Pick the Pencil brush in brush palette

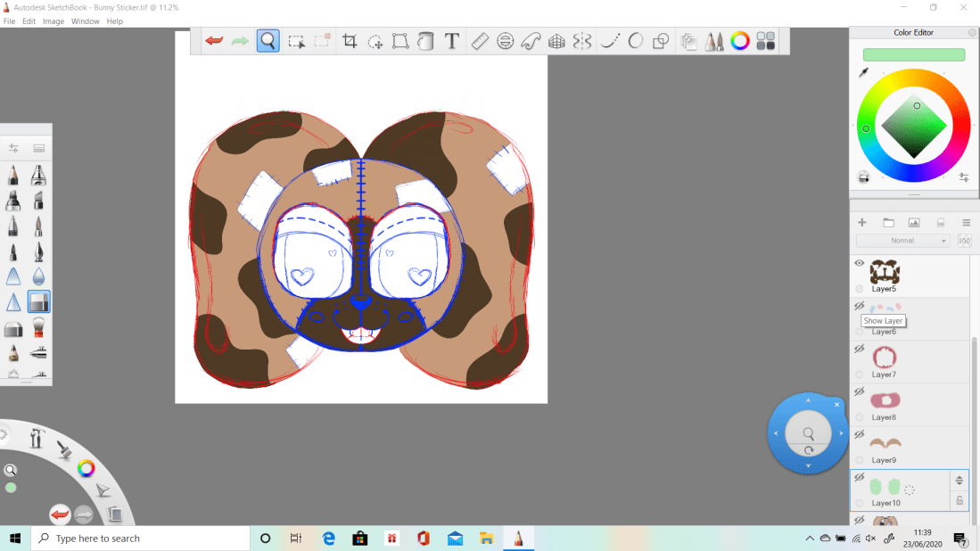click(x=13, y=175)
